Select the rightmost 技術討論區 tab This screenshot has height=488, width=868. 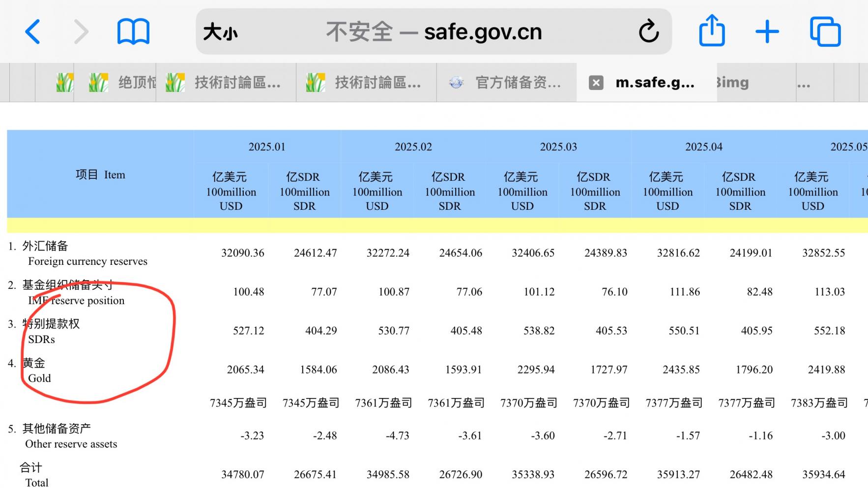[x=366, y=83]
